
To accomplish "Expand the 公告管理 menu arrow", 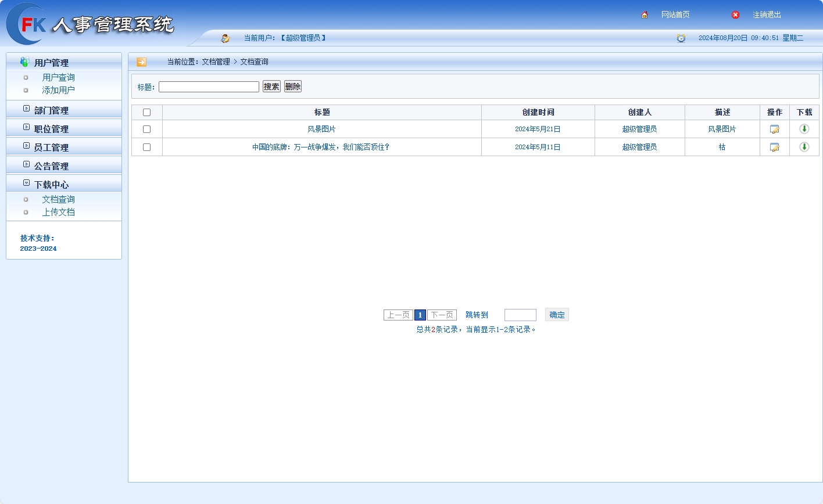I will (x=26, y=164).
